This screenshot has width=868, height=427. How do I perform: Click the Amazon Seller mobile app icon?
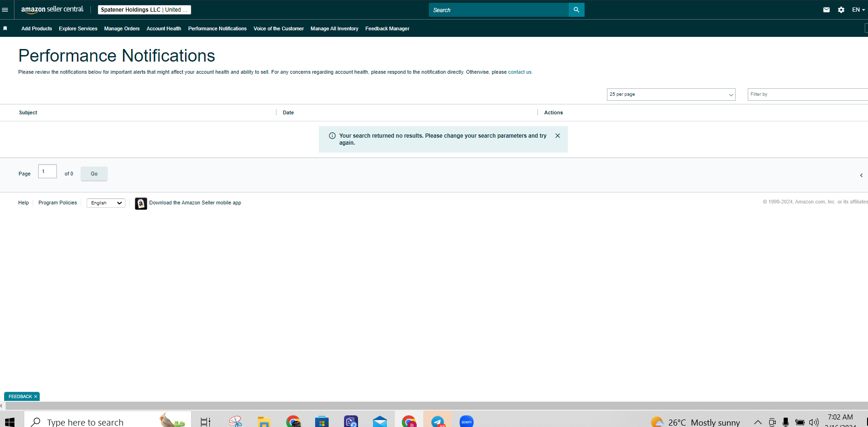tap(141, 203)
